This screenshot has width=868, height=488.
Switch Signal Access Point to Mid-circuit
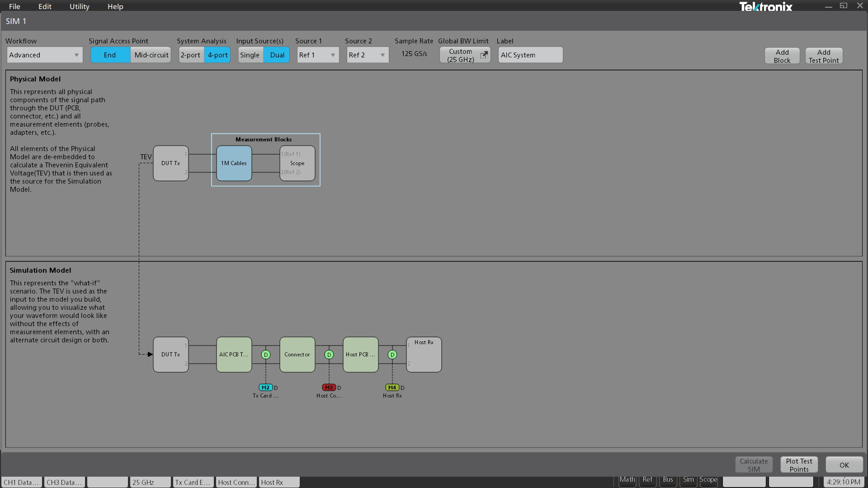point(151,55)
